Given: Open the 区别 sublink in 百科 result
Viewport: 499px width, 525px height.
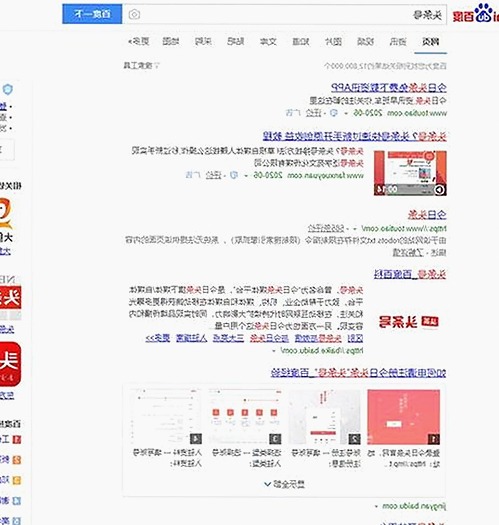Looking at the screenshot, I should pos(355,339).
